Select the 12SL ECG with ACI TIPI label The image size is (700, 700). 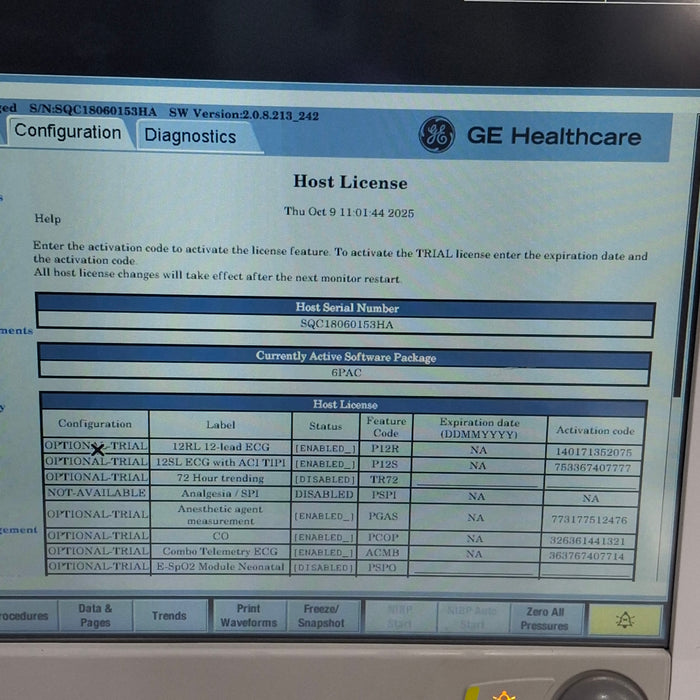(221, 462)
